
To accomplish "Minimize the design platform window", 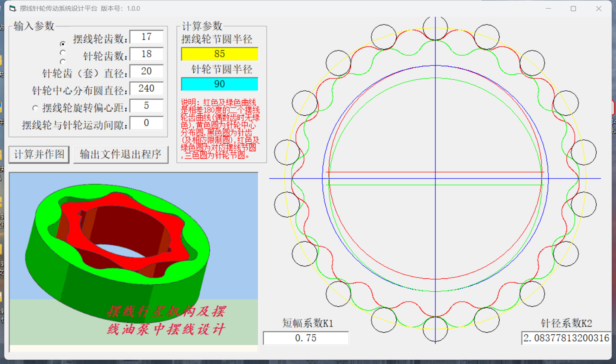I will coord(548,9).
